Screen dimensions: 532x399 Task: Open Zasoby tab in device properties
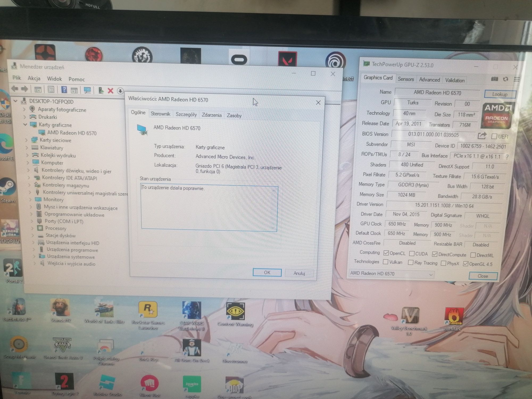point(233,115)
